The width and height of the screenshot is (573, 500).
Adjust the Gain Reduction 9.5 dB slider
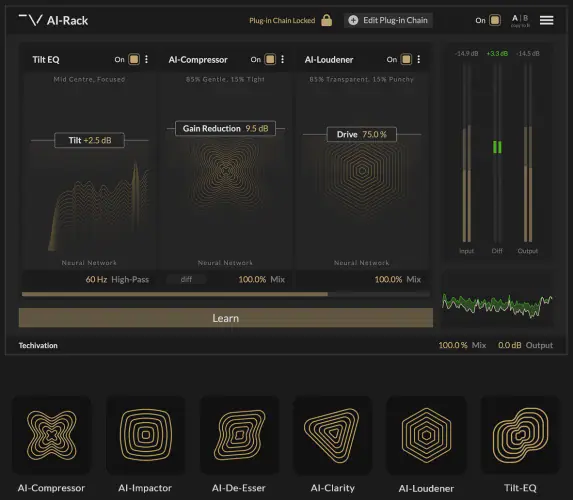[225, 128]
